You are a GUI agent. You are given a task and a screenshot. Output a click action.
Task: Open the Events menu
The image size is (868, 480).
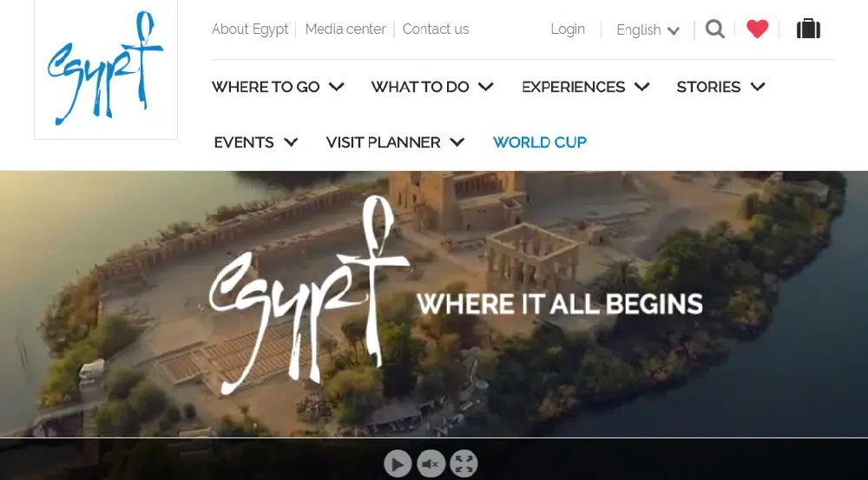click(x=256, y=142)
